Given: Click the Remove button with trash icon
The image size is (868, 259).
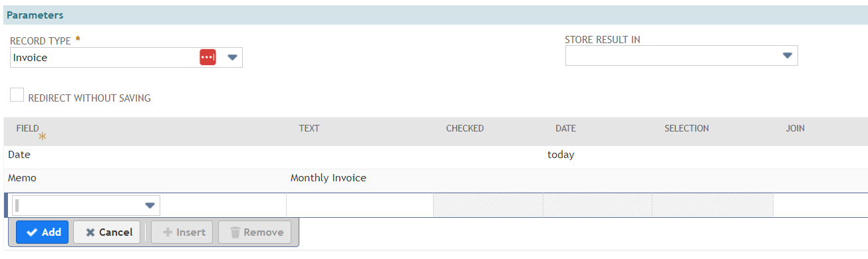Looking at the screenshot, I should click(255, 232).
